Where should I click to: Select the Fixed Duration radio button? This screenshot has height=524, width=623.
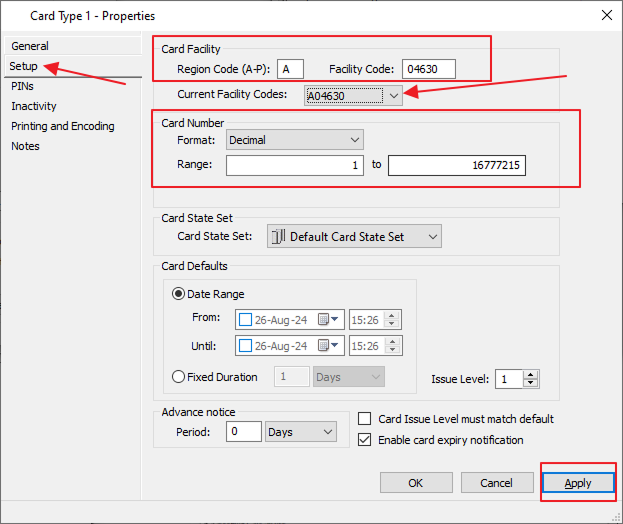click(179, 377)
